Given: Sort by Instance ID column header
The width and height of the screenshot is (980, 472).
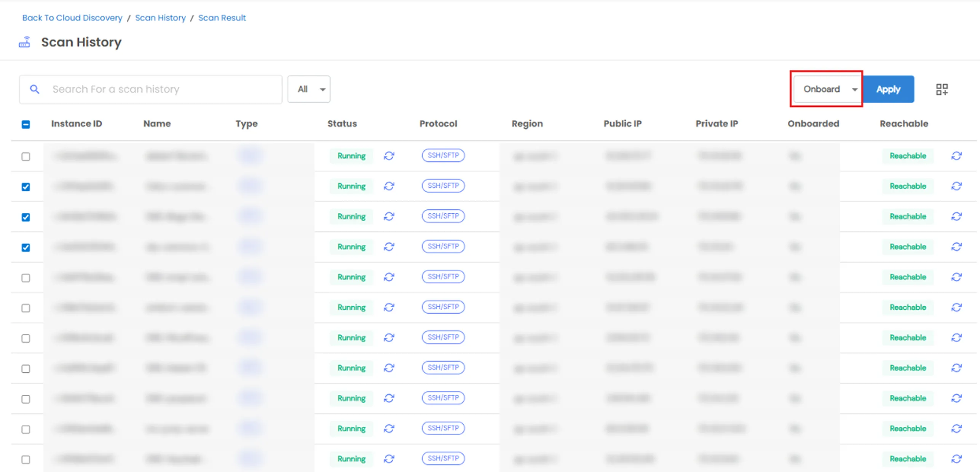Looking at the screenshot, I should click(x=77, y=124).
